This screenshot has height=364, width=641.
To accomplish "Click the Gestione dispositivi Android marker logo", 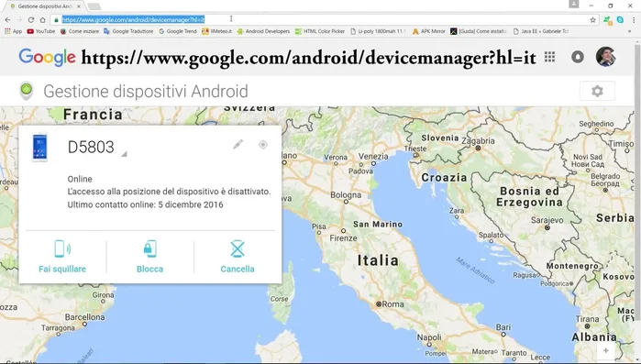I will click(x=27, y=90).
